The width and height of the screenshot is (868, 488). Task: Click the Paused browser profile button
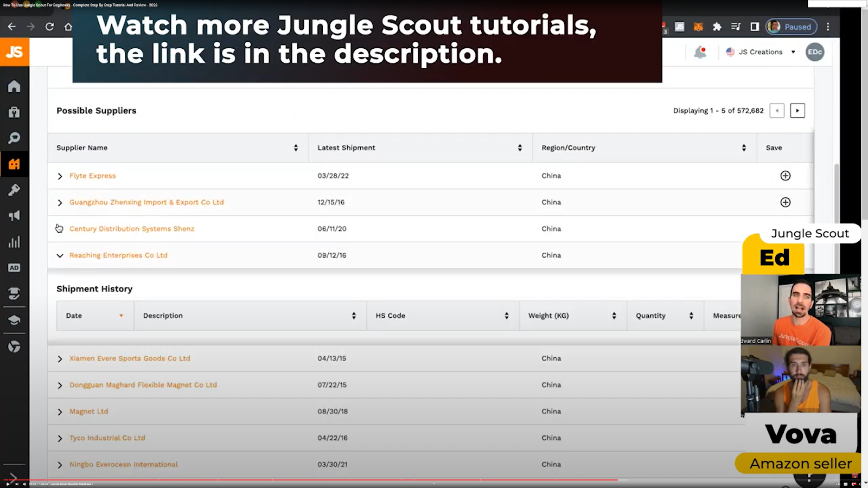click(x=791, y=27)
